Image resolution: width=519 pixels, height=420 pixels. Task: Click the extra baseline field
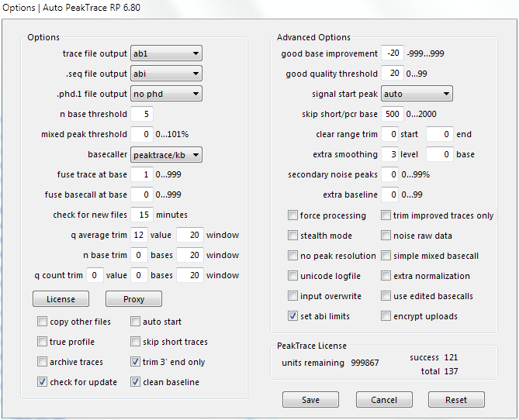click(x=389, y=195)
